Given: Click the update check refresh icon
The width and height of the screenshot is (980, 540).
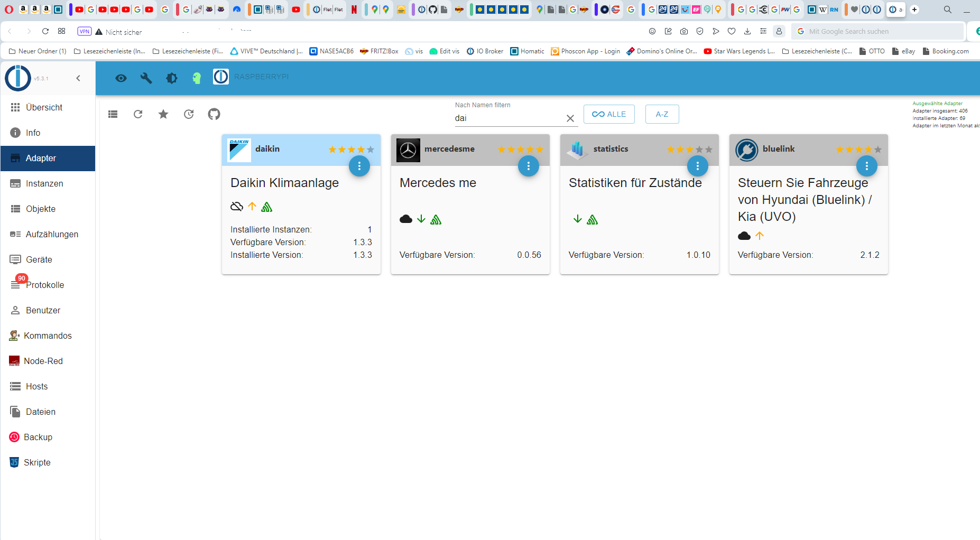Looking at the screenshot, I should pyautogui.click(x=189, y=114).
